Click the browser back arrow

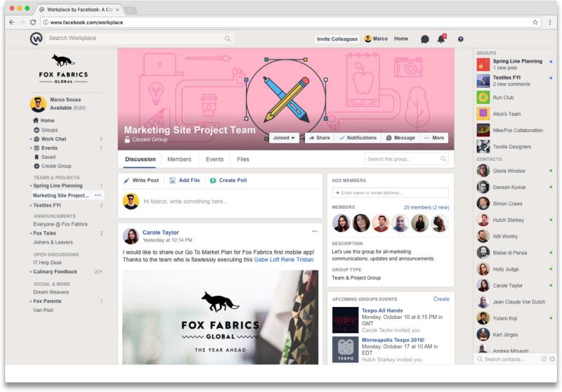click(x=12, y=22)
